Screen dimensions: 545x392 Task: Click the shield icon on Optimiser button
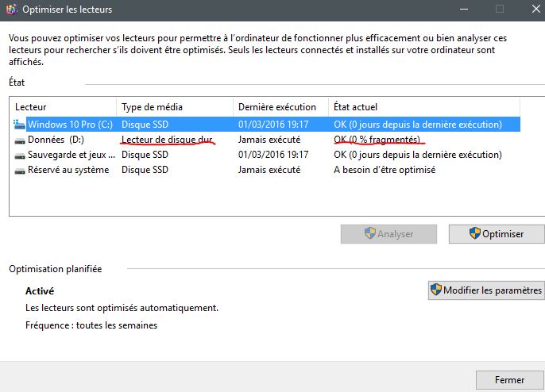pyautogui.click(x=474, y=234)
